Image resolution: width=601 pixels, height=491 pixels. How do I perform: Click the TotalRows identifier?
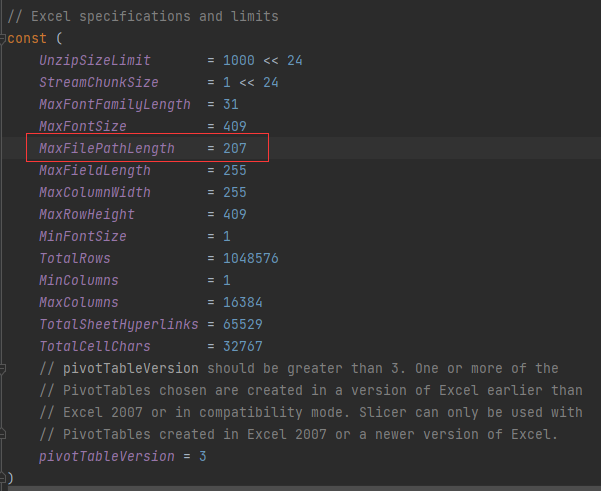point(75,258)
